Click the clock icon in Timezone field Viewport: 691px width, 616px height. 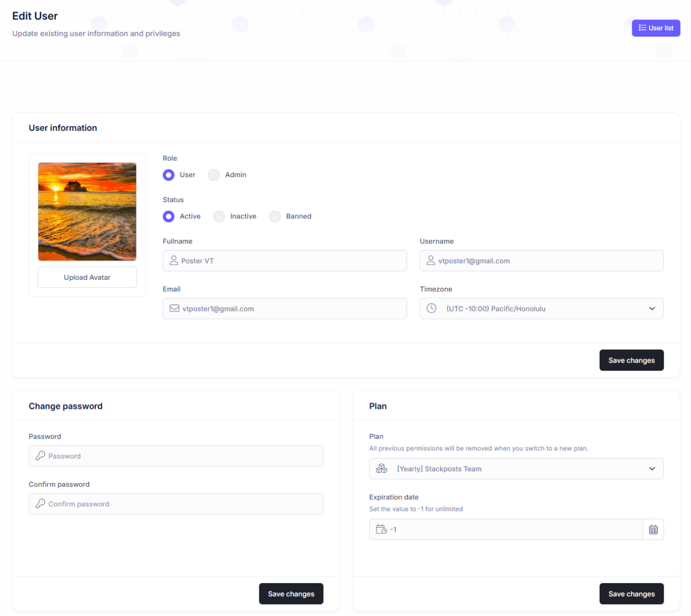pyautogui.click(x=431, y=309)
